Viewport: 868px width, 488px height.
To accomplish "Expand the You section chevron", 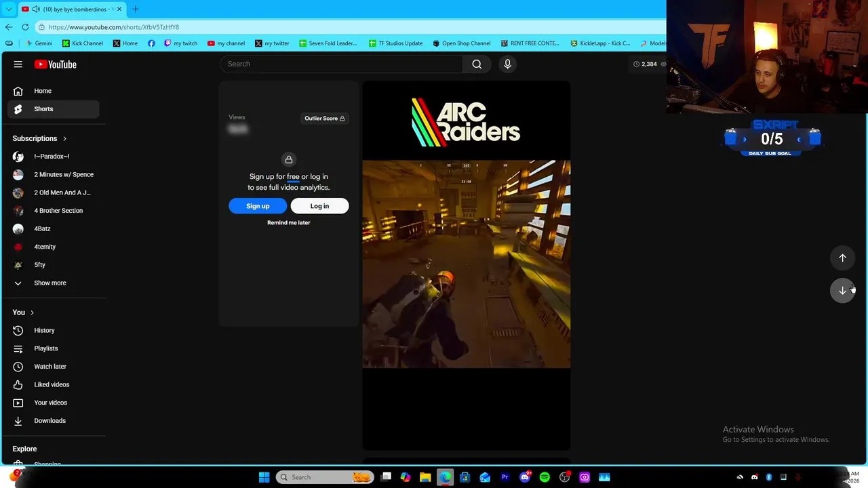I will pos(32,312).
